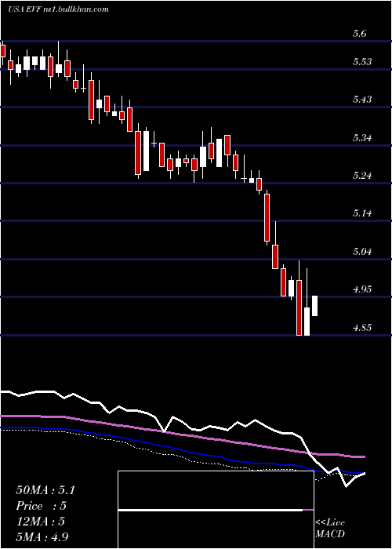
Task: Click the 4.85 price axis label
Action: [362, 328]
